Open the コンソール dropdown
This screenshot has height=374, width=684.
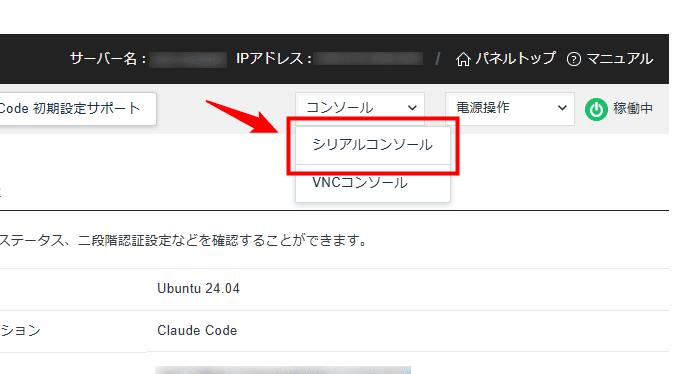coord(360,108)
